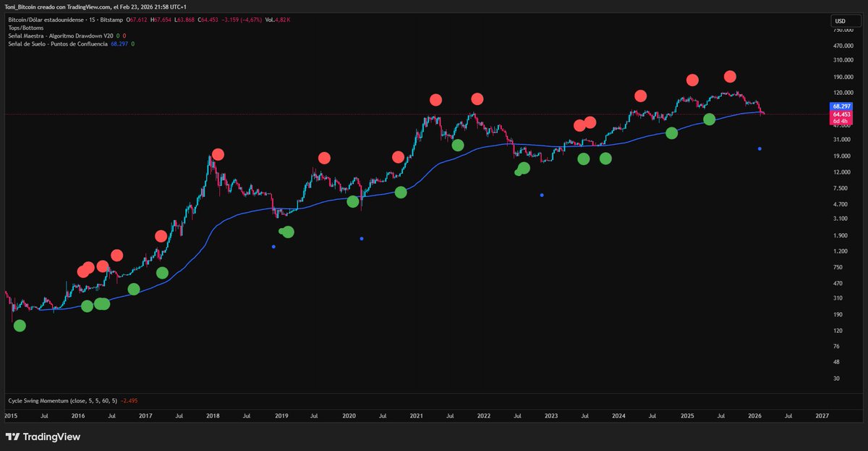This screenshot has height=451, width=868.
Task: Click the 470.000 price axis value
Action: [x=842, y=46]
